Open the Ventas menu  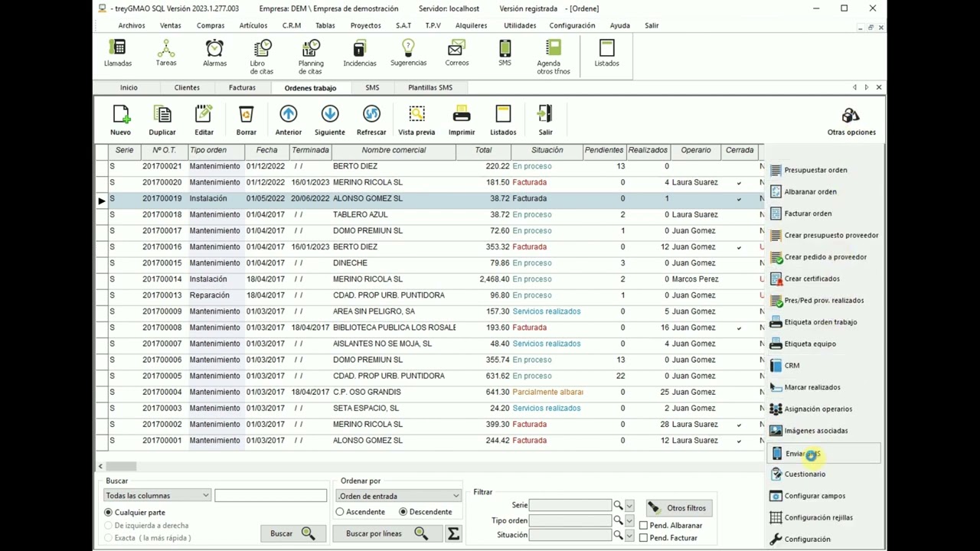171,25
